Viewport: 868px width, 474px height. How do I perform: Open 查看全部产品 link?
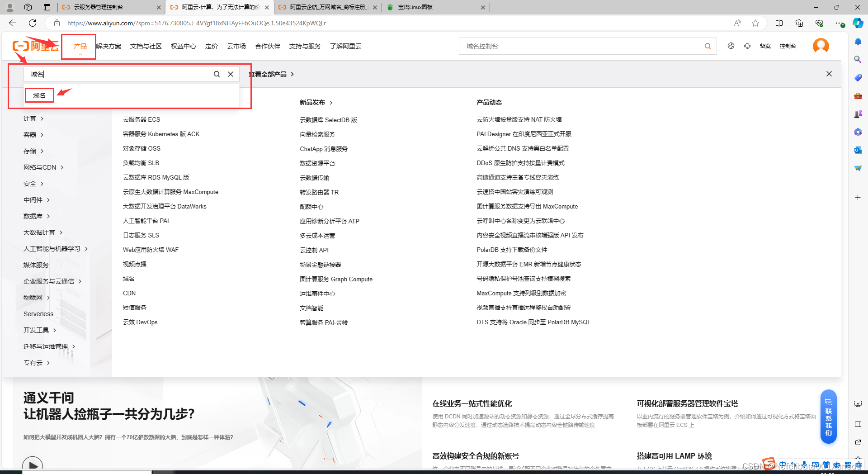coord(271,74)
